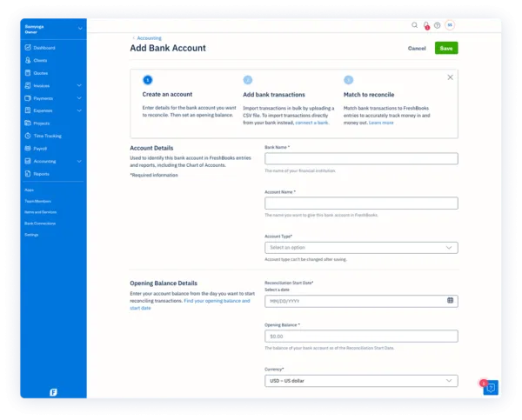This screenshot has height=420, width=522.
Task: Open Reports from the sidebar
Action: pos(42,174)
